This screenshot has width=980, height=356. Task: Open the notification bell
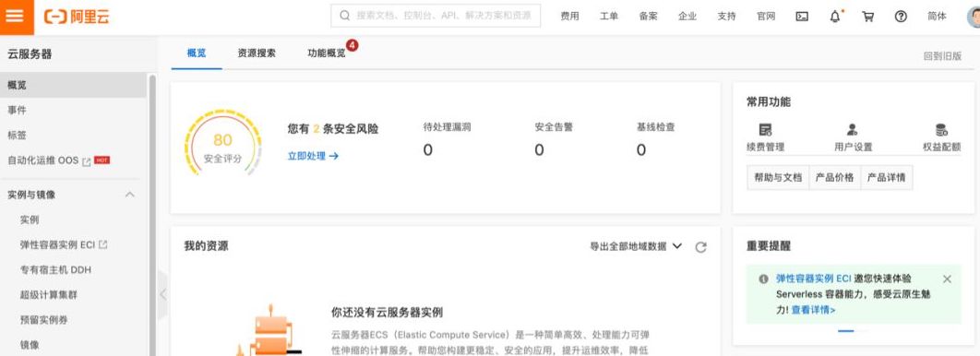835,17
